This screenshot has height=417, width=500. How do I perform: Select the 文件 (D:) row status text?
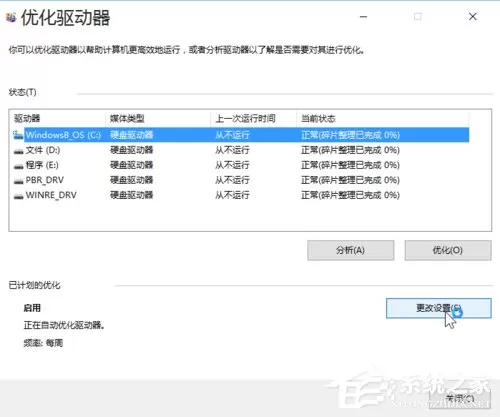click(x=350, y=150)
